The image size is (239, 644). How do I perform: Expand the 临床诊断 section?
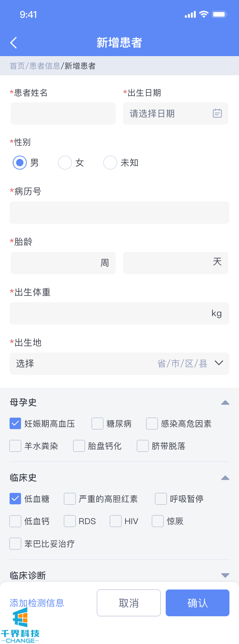(x=225, y=575)
